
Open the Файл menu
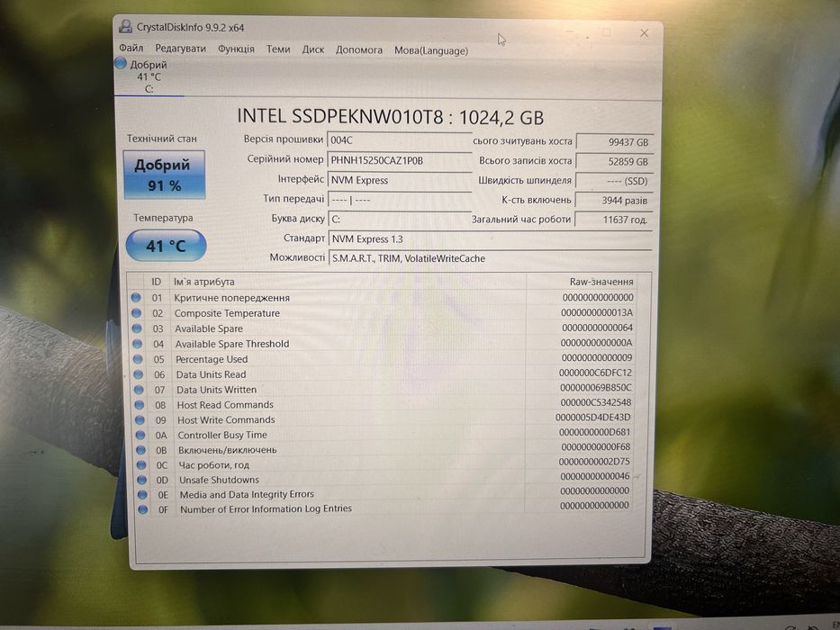[x=131, y=48]
